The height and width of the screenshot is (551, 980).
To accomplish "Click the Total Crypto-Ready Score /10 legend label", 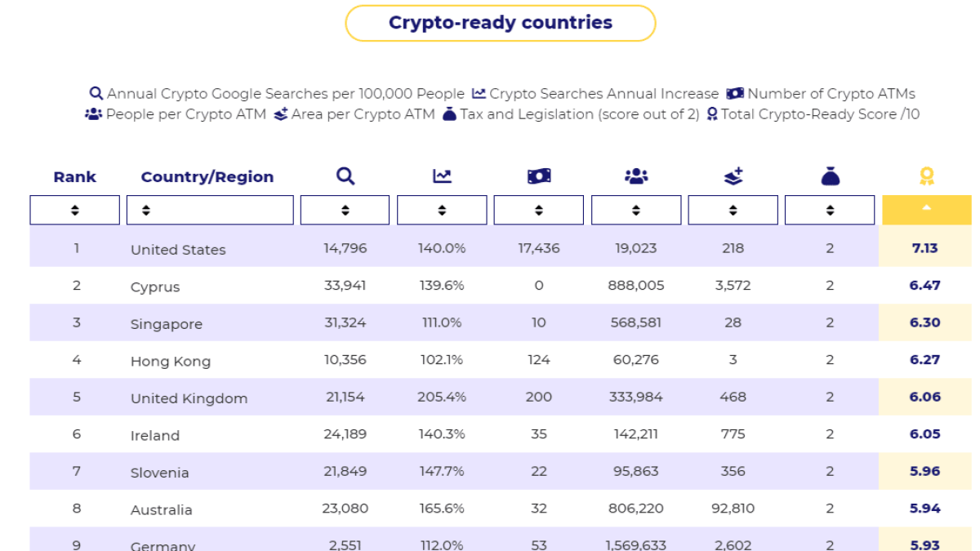I will click(x=819, y=114).
